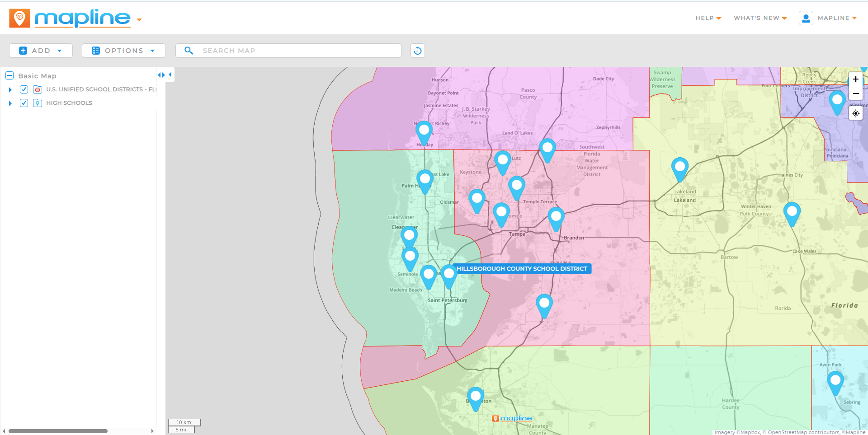Click the Mapline logo icon
The width and height of the screenshot is (868, 435).
(x=19, y=18)
